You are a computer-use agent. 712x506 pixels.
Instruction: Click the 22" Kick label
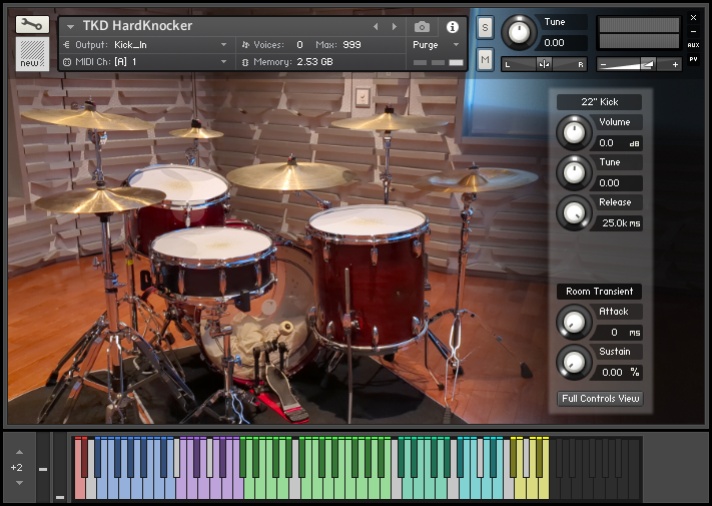(599, 102)
